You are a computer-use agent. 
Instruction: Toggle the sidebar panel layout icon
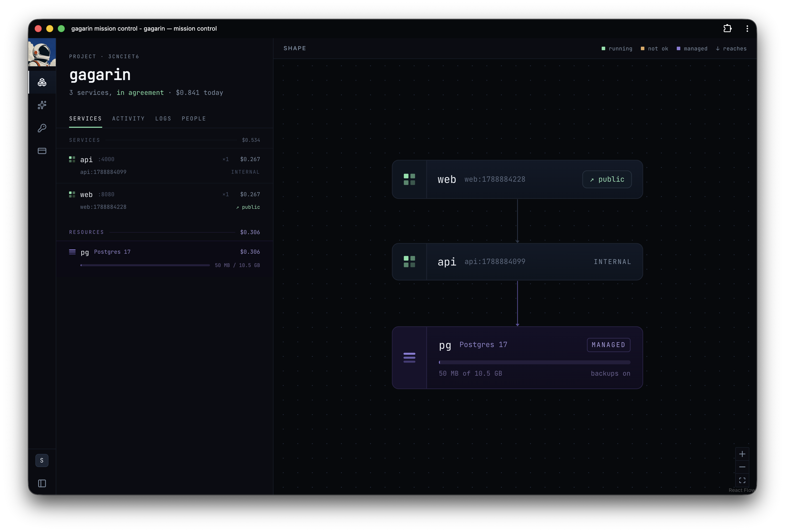tap(42, 483)
